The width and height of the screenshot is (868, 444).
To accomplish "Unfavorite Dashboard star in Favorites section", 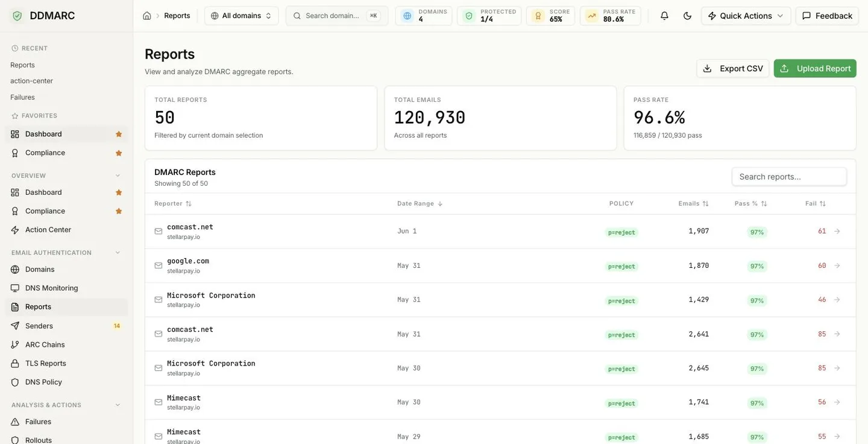I will pos(119,134).
